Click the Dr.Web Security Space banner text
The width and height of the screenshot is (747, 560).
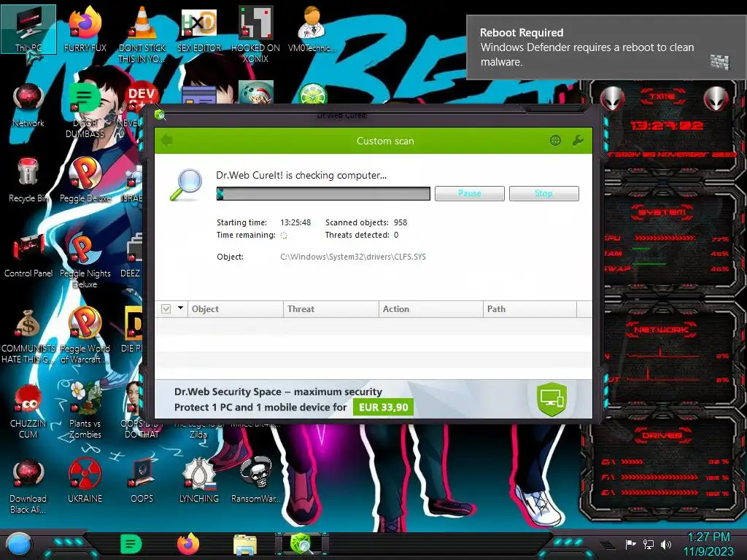[x=278, y=392]
